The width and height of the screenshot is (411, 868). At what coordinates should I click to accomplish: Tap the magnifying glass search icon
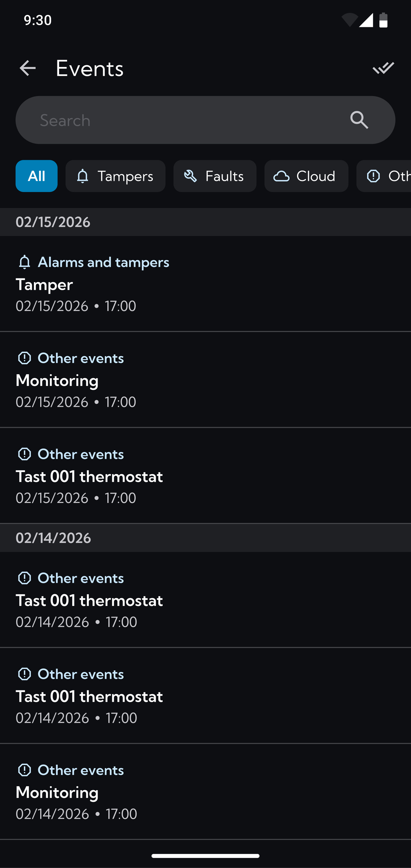tap(359, 120)
